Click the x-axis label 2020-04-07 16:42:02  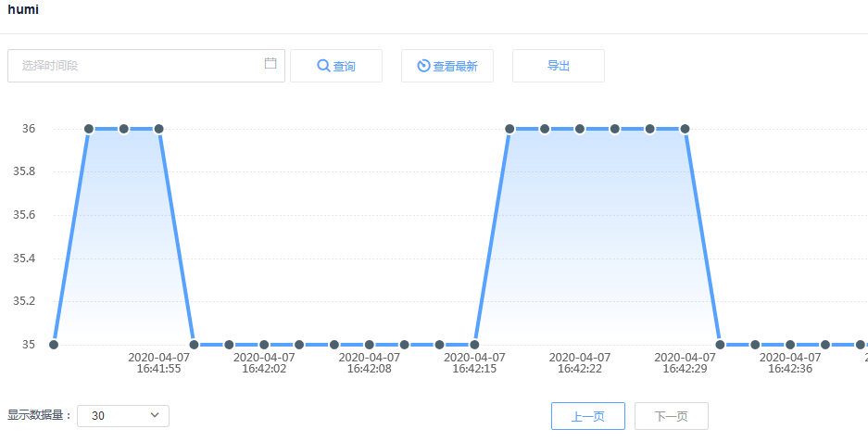[264, 362]
